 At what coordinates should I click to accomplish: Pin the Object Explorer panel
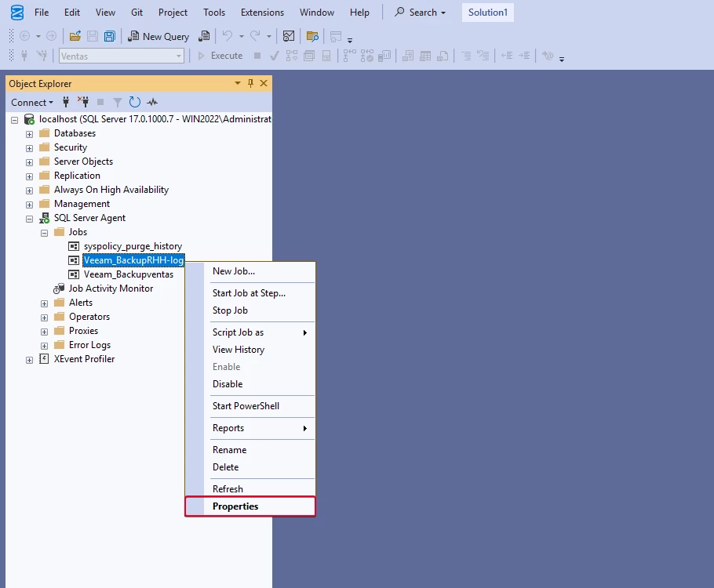click(250, 83)
